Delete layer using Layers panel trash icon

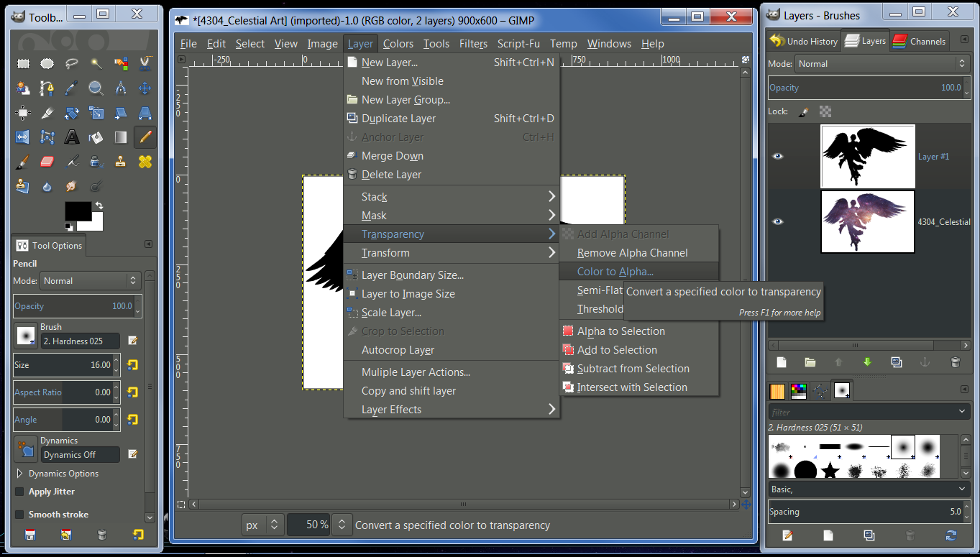coord(955,362)
